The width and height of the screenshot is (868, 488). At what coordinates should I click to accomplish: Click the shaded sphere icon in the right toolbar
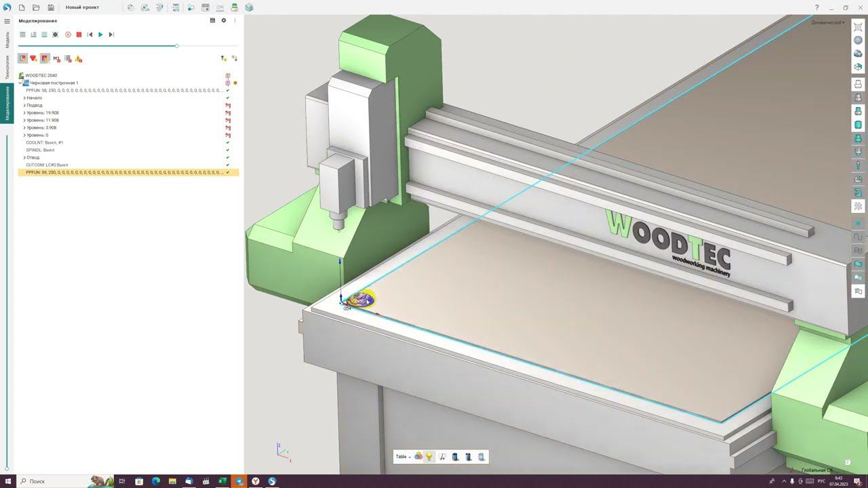858,41
